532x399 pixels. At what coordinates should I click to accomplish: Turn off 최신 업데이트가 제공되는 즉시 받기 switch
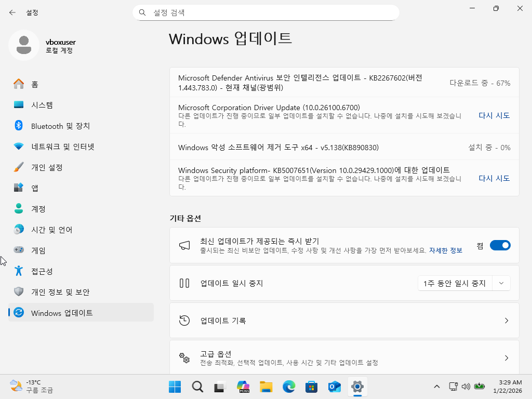click(x=500, y=245)
